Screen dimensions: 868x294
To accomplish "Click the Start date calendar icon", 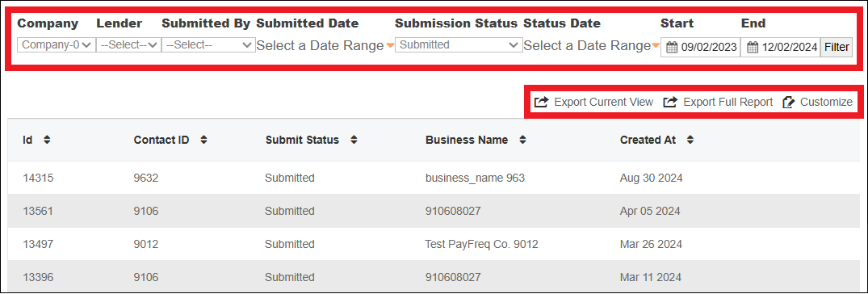I will point(672,48).
